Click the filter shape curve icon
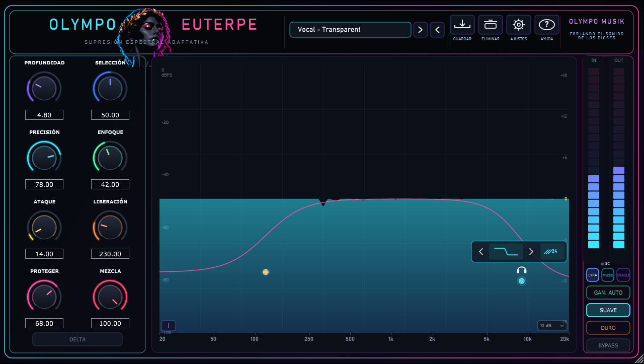This screenshot has height=364, width=644. click(506, 252)
